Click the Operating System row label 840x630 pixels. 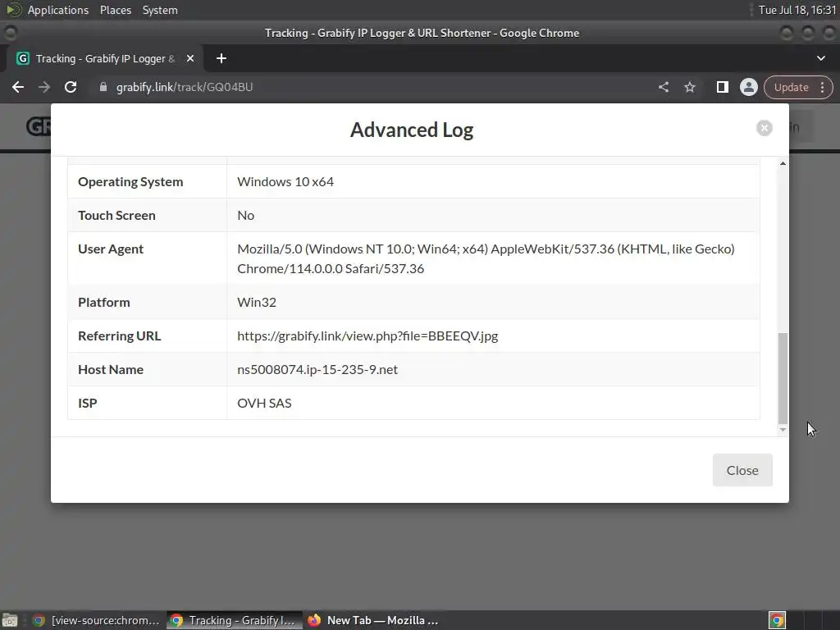click(130, 181)
